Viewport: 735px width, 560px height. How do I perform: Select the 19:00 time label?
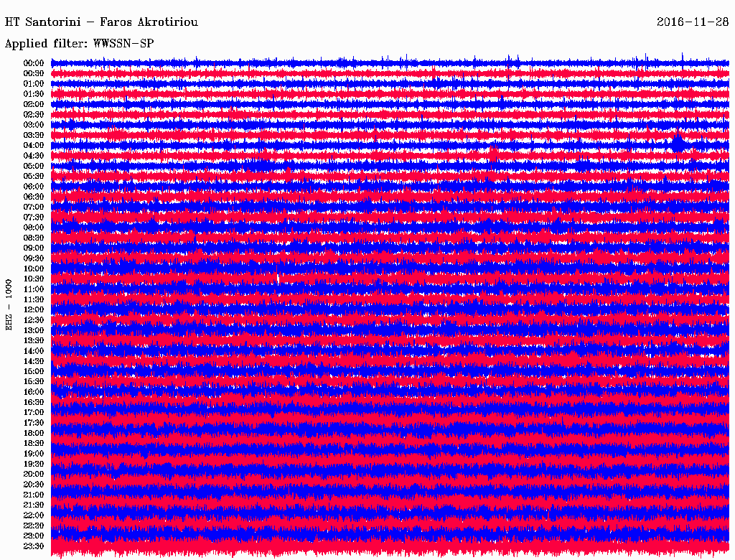coord(33,454)
